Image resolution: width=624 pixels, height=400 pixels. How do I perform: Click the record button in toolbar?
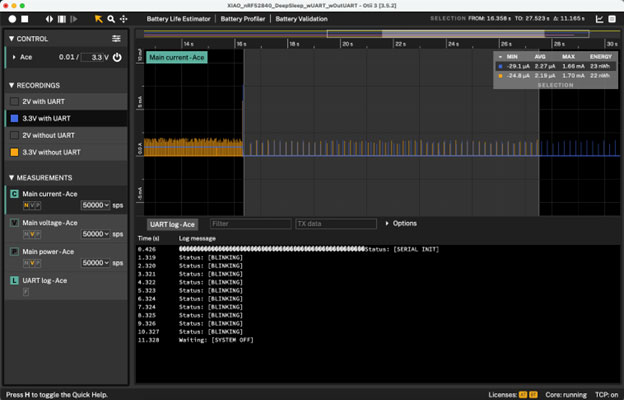point(11,19)
